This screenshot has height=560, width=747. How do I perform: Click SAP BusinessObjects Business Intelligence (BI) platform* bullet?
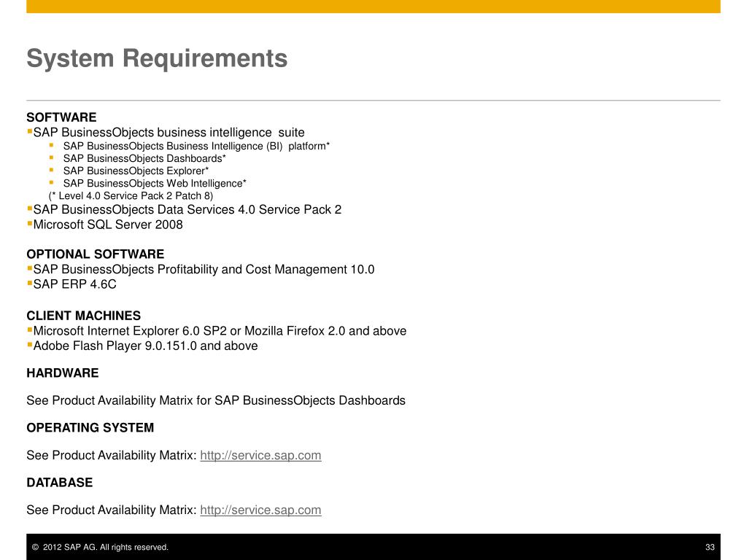196,146
